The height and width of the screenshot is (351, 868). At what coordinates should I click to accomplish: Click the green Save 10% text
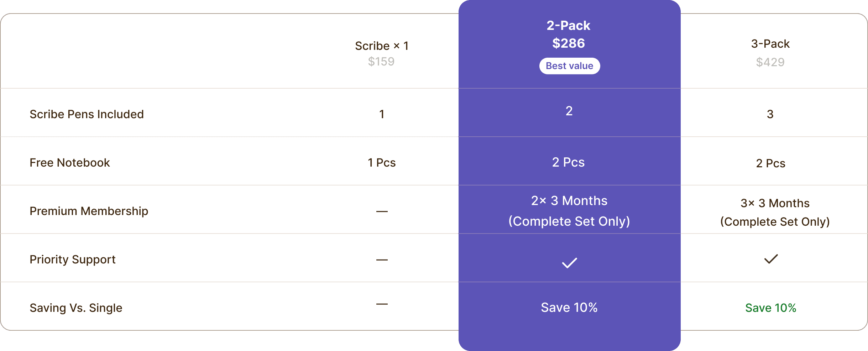click(x=770, y=308)
